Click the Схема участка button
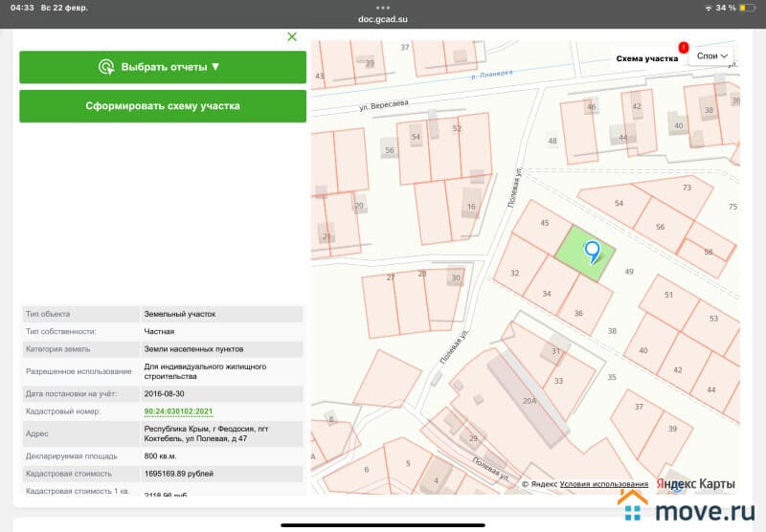 pos(646,58)
